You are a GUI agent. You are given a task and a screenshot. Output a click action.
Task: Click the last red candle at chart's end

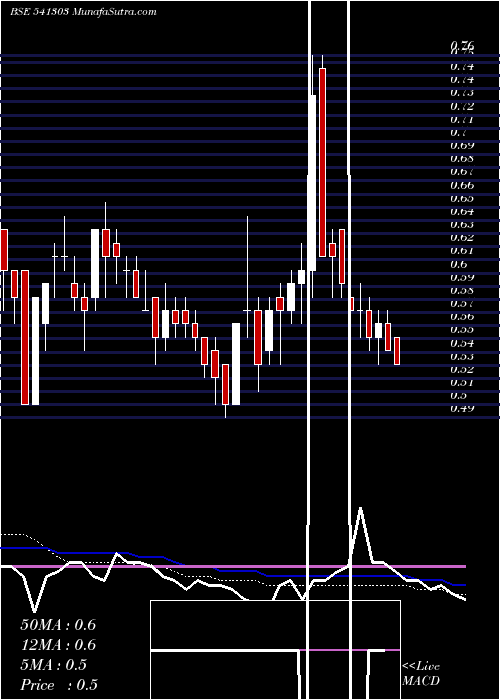(x=397, y=351)
